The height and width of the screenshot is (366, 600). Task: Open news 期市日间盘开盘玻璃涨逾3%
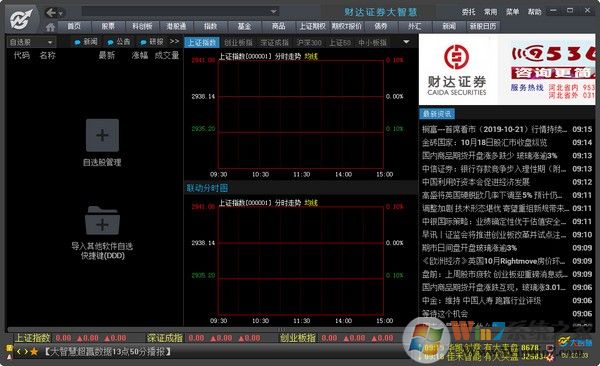[469, 248]
